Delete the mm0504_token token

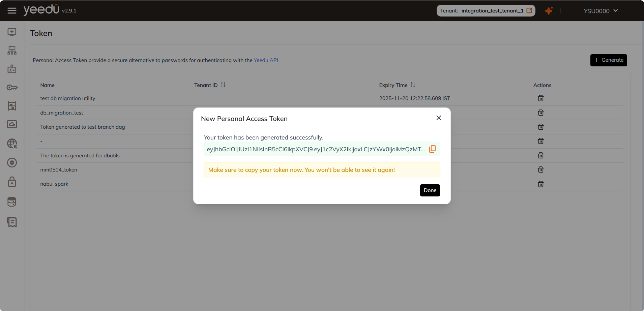pyautogui.click(x=540, y=170)
